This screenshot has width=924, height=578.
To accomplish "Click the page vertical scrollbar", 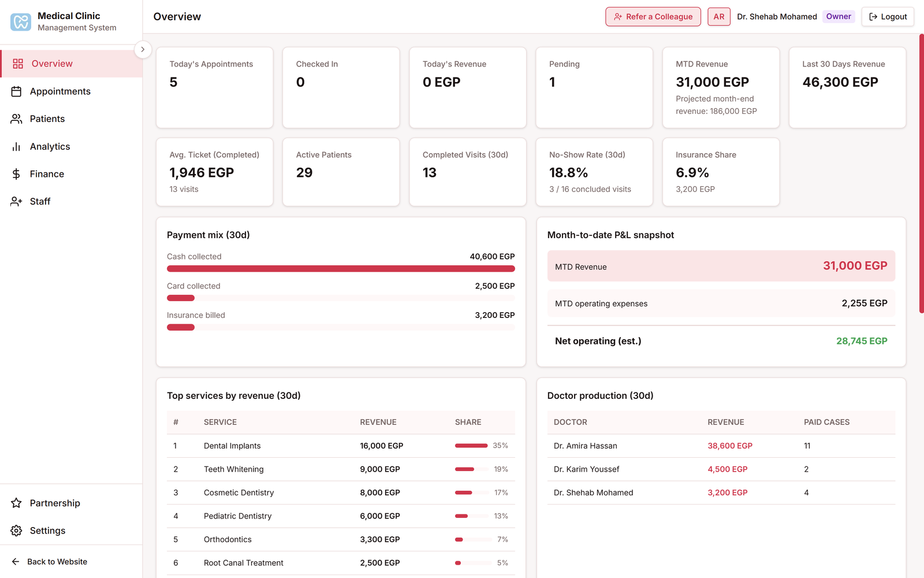I will tap(921, 173).
